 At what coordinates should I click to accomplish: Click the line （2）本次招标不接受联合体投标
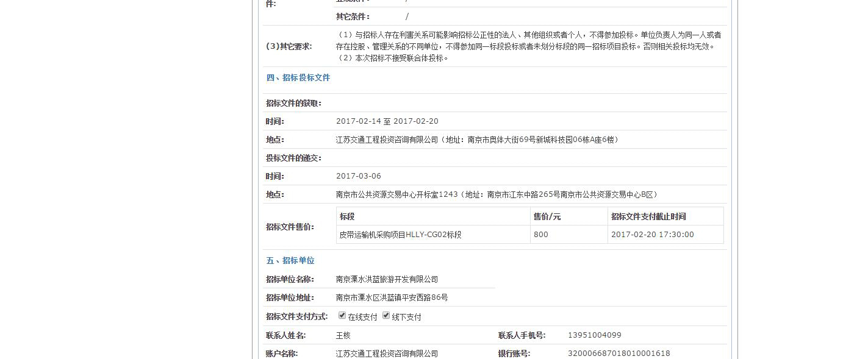393,58
